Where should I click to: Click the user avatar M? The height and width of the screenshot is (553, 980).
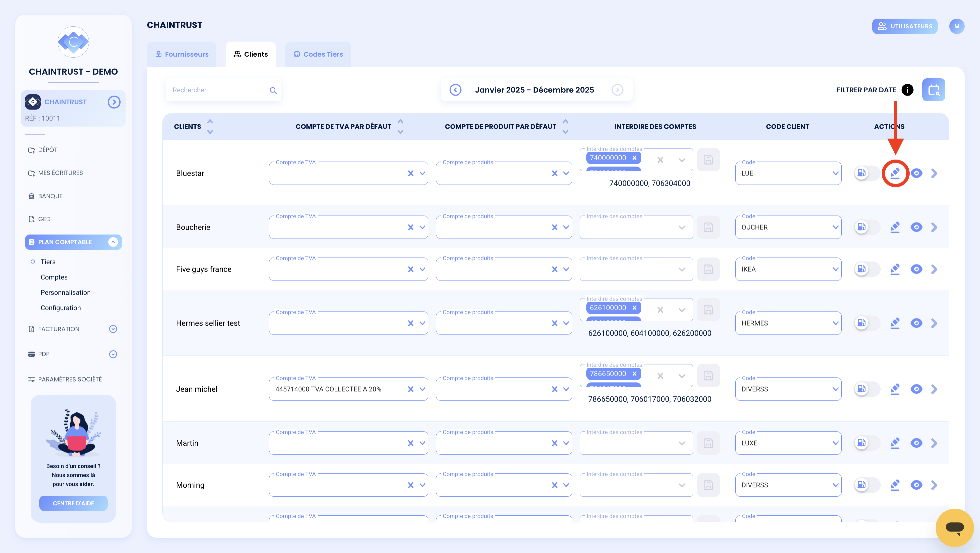tap(956, 26)
